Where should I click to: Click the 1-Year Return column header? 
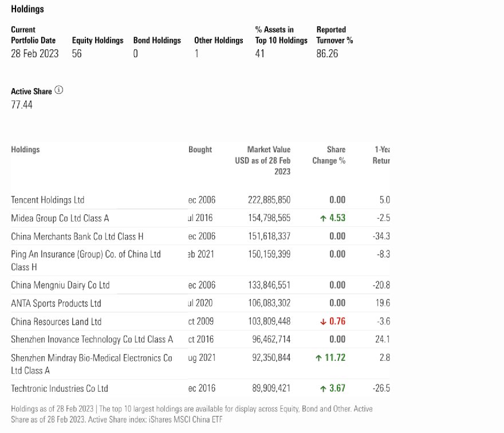coord(381,155)
